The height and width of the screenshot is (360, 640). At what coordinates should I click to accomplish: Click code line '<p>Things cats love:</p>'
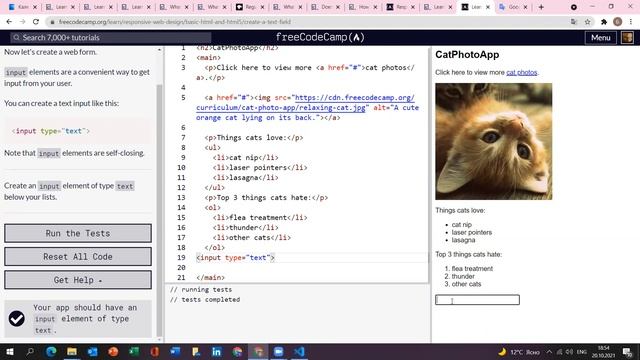(254, 138)
